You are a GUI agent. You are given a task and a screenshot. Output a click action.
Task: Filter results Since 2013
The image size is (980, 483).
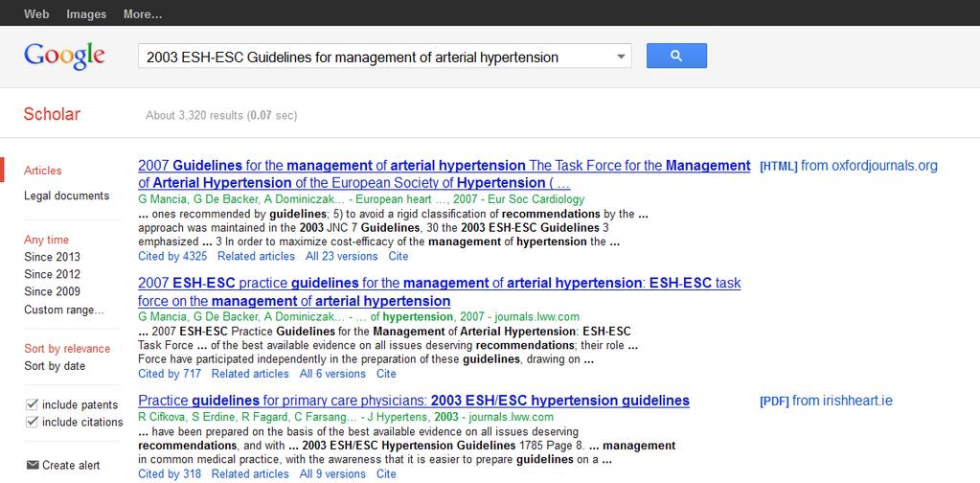point(52,257)
